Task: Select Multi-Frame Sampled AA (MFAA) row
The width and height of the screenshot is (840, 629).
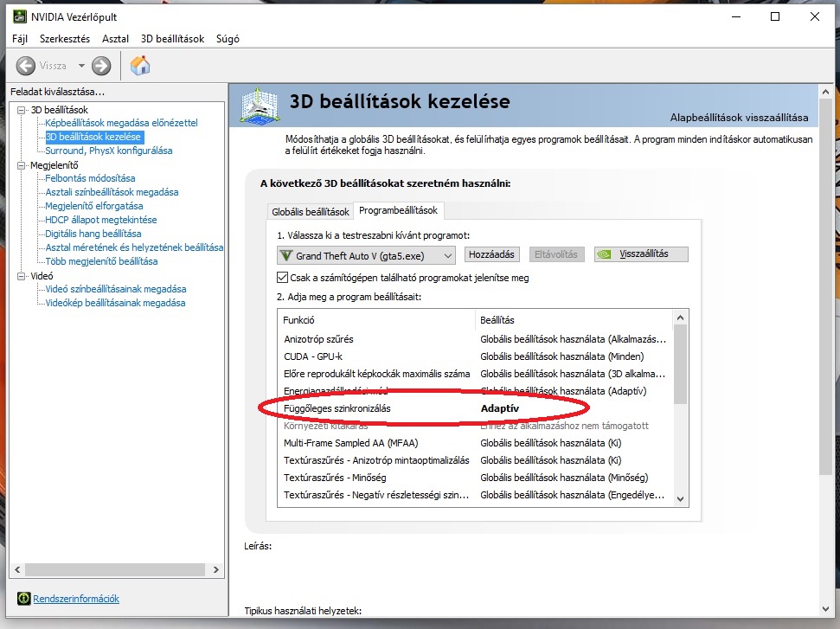Action: [x=475, y=443]
